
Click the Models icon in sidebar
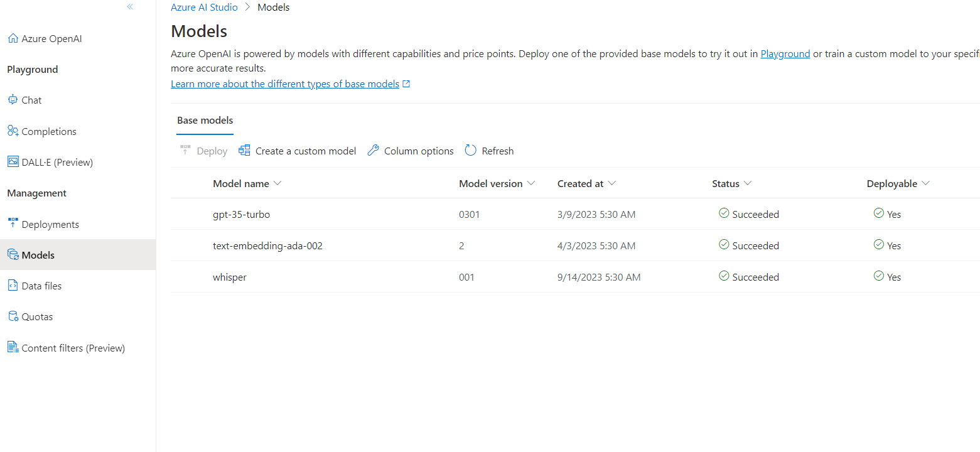pos(13,254)
